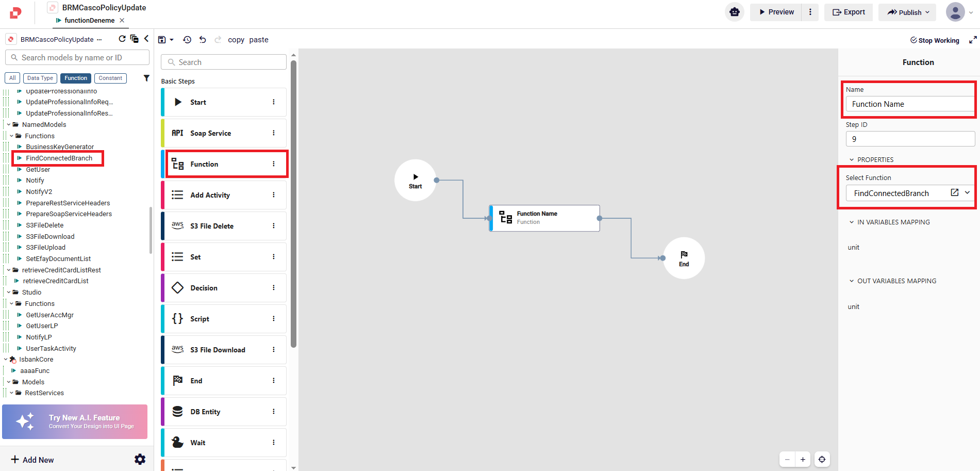The height and width of the screenshot is (471, 980).
Task: Open FindConnectedBranch in new window
Action: point(954,192)
